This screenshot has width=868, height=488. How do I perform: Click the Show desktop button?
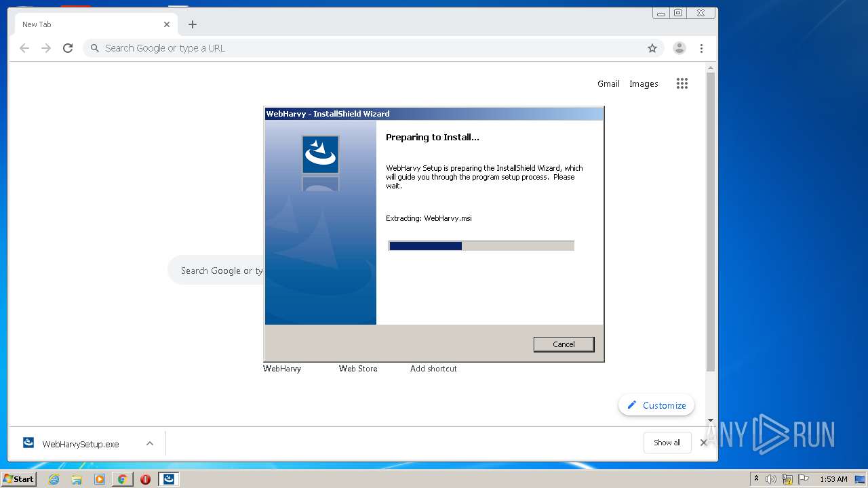pyautogui.click(x=861, y=479)
